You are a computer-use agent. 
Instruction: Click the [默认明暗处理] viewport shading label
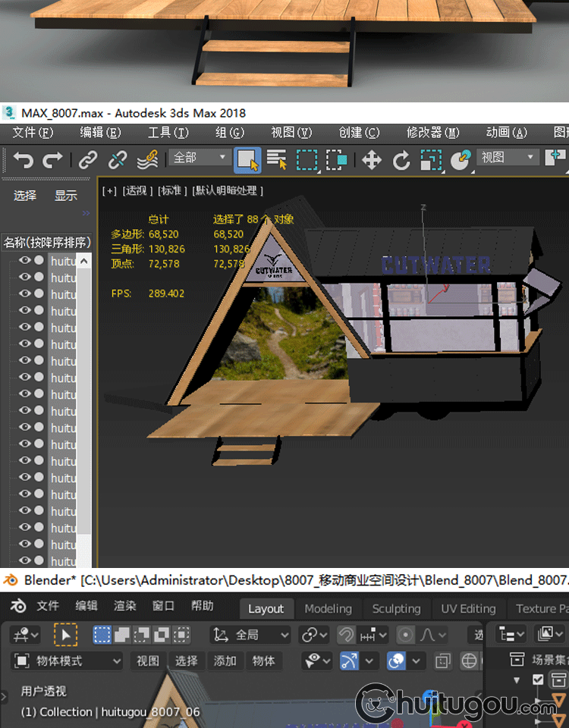coord(228,190)
